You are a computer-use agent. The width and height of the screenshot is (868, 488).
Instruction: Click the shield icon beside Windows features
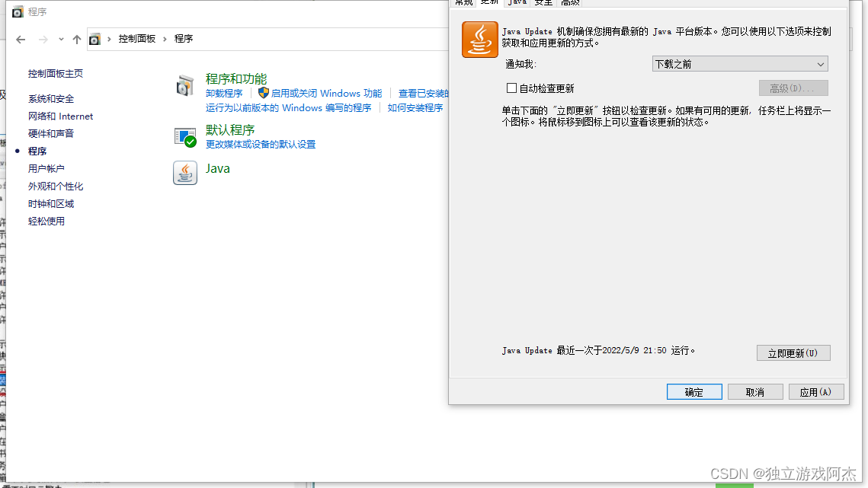pos(264,93)
